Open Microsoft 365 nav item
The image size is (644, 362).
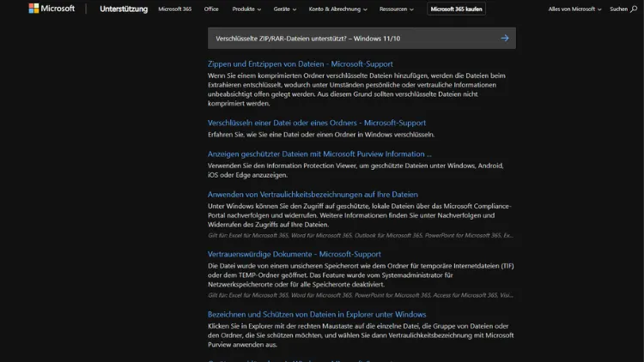pyautogui.click(x=175, y=9)
